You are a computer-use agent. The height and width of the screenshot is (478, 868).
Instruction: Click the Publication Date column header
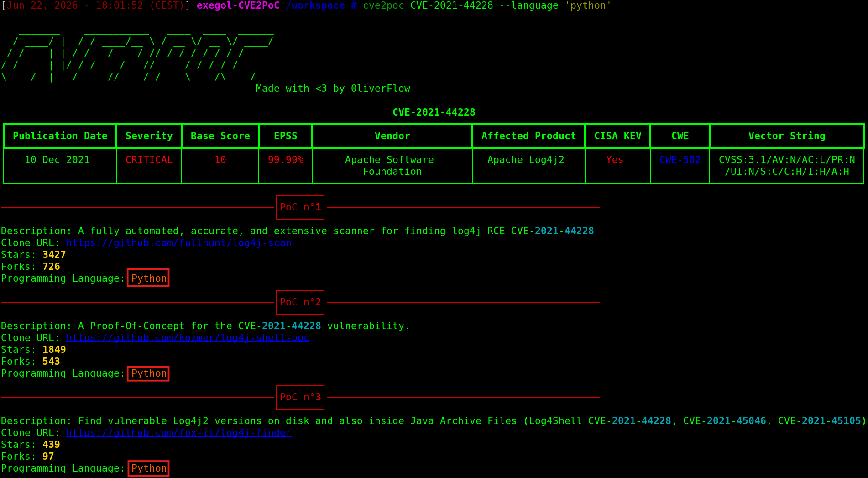click(x=60, y=136)
